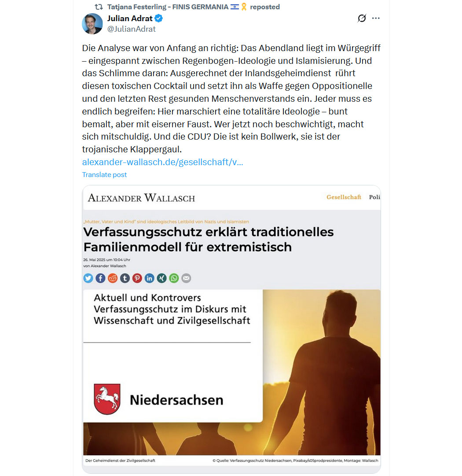Open the Verfassungsschutz article headline
Screen dimensions: 462x476
[x=209, y=240]
